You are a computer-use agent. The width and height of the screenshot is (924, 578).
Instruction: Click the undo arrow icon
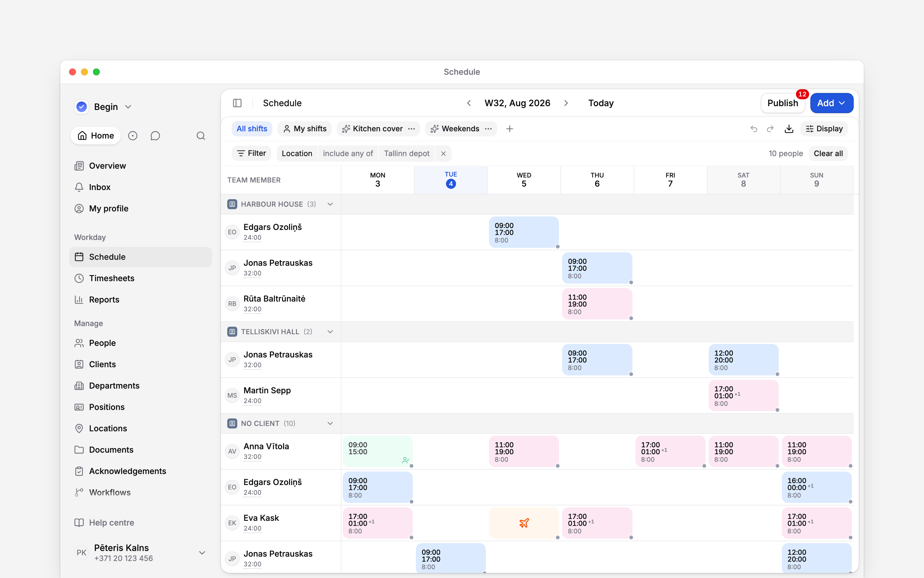point(754,129)
